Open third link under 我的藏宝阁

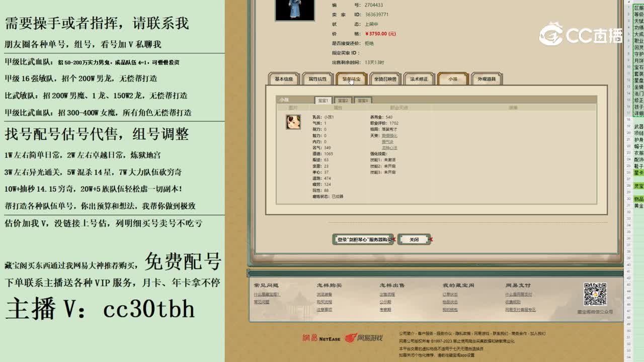point(450,309)
